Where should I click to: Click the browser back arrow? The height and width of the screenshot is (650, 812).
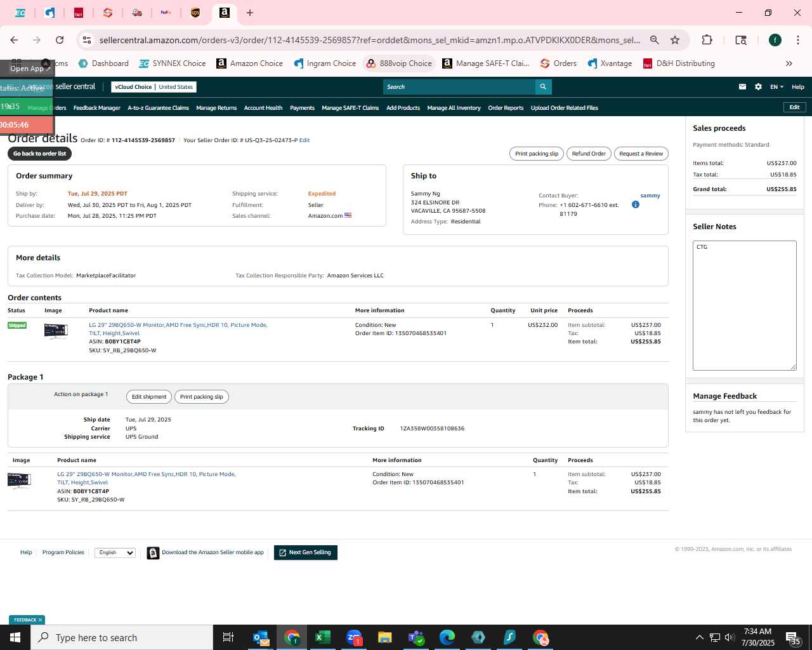(14, 40)
